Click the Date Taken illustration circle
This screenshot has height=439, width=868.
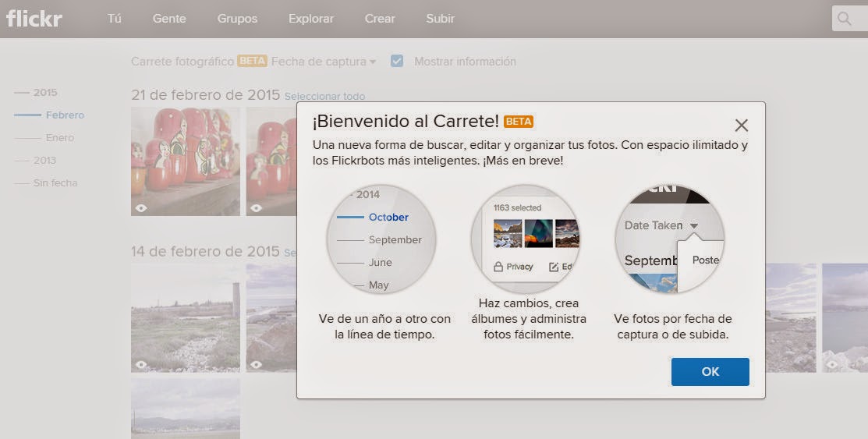pos(670,239)
